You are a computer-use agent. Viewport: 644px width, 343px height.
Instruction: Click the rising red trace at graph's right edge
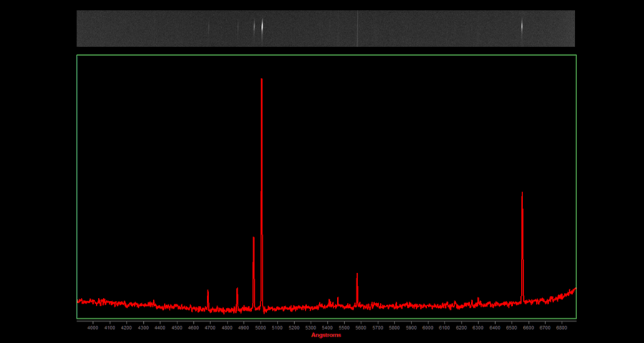pos(571,291)
